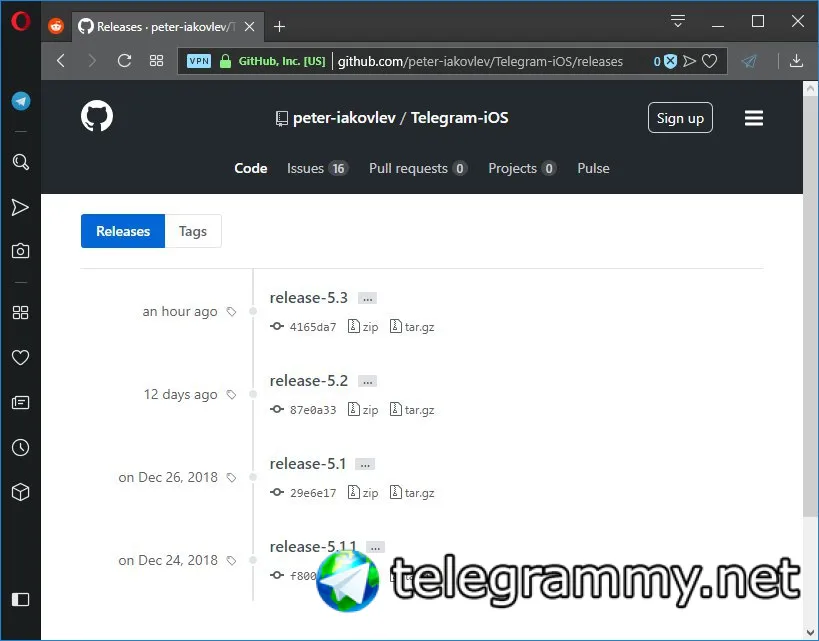Open Speed Dial from the toolbar grid icon
819x641 pixels.
click(x=156, y=61)
